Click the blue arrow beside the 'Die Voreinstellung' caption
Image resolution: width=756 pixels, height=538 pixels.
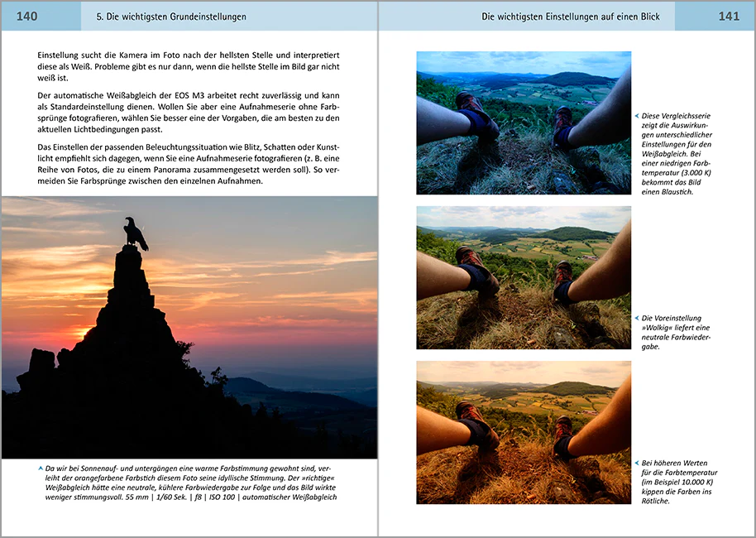[x=637, y=318]
